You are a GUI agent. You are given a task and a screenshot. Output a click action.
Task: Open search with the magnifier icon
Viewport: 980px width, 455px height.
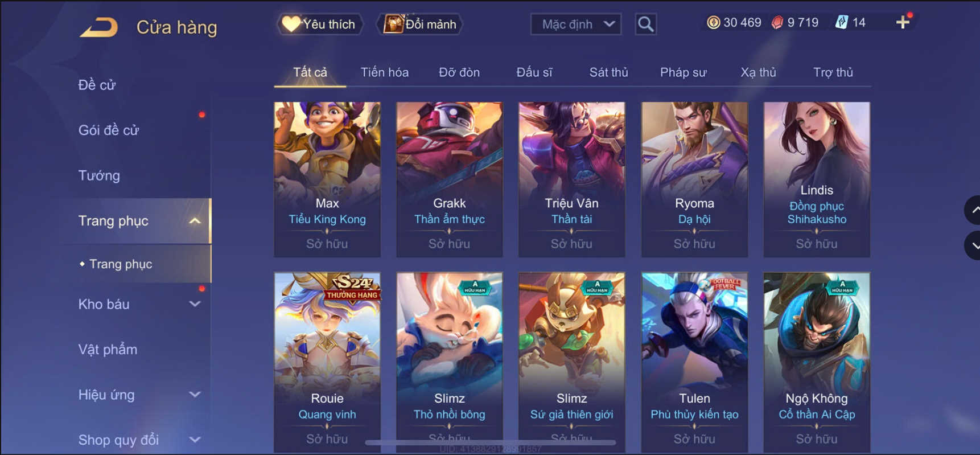point(645,24)
